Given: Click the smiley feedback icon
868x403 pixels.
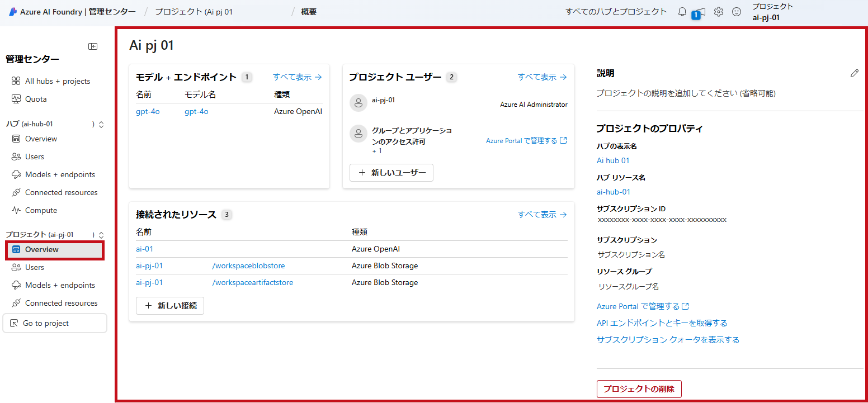Looking at the screenshot, I should [737, 12].
